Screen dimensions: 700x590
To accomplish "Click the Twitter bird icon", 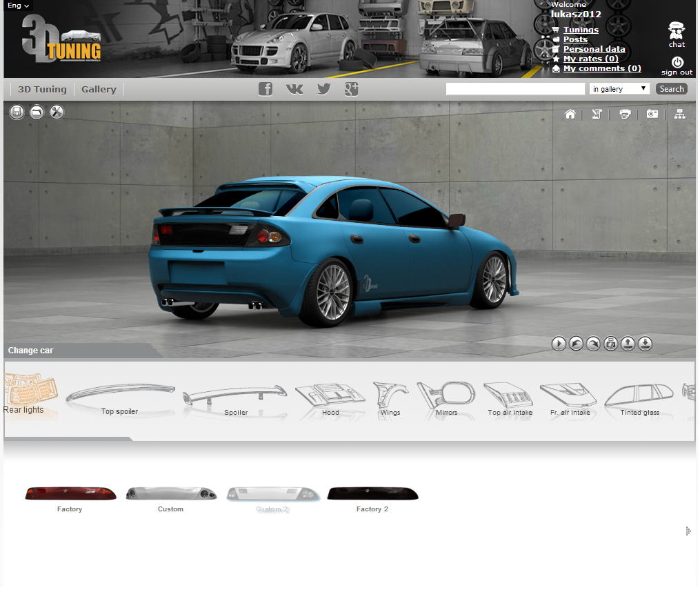I will pyautogui.click(x=323, y=89).
